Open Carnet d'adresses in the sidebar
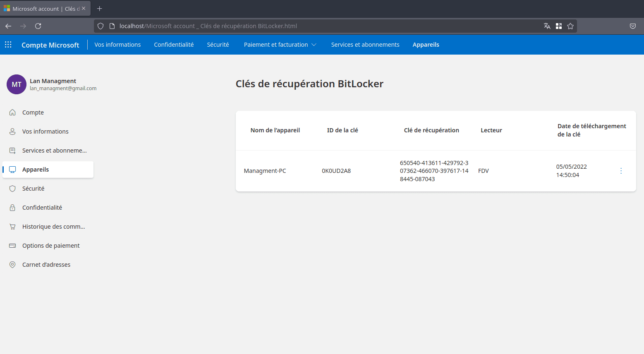This screenshot has height=354, width=644. (46, 265)
